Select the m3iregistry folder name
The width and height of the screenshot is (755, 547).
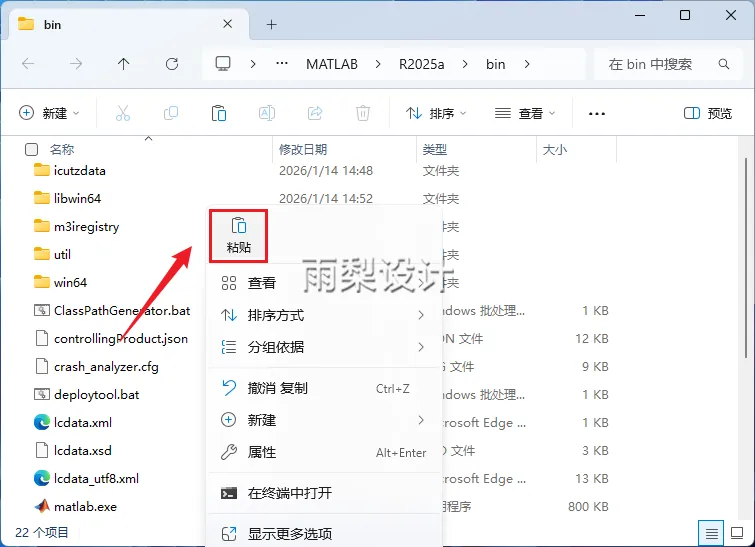86,226
